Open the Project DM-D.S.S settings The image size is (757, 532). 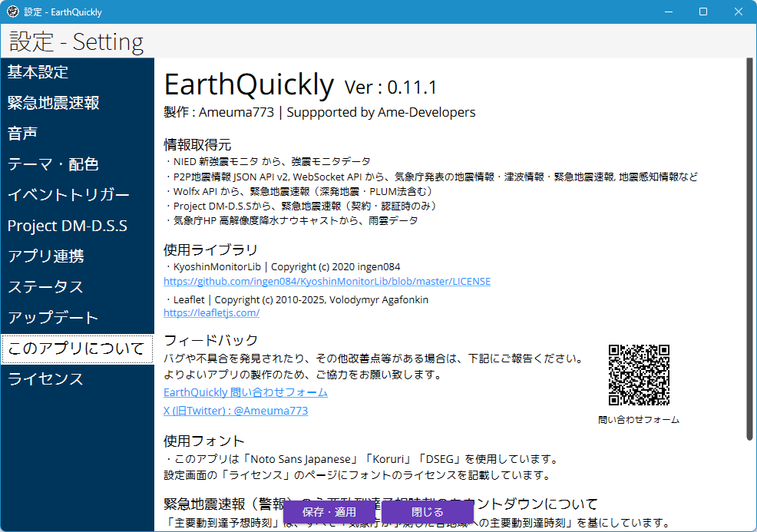78,226
